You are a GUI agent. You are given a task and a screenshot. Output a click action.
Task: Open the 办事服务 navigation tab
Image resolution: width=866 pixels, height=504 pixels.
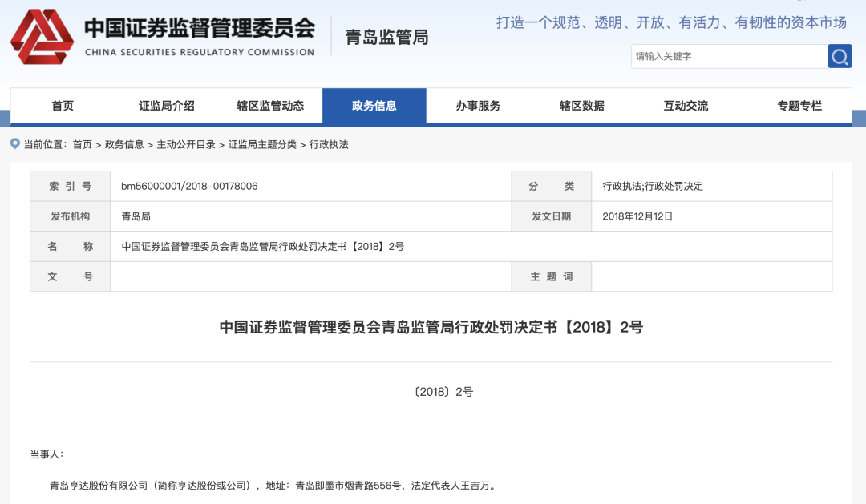point(478,106)
